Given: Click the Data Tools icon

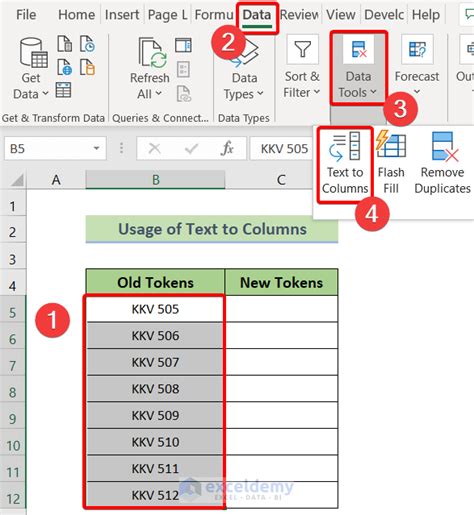Looking at the screenshot, I should pyautogui.click(x=359, y=49).
